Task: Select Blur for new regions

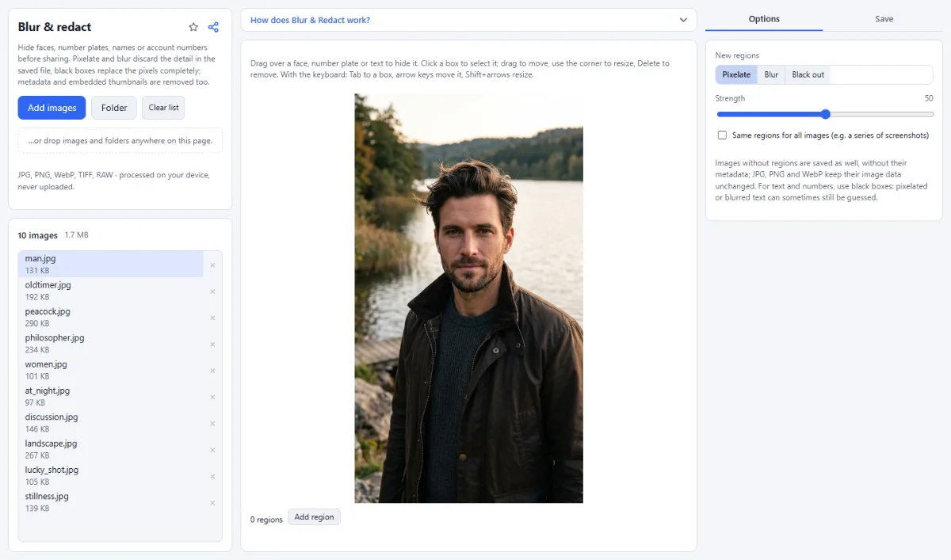Action: click(x=771, y=74)
